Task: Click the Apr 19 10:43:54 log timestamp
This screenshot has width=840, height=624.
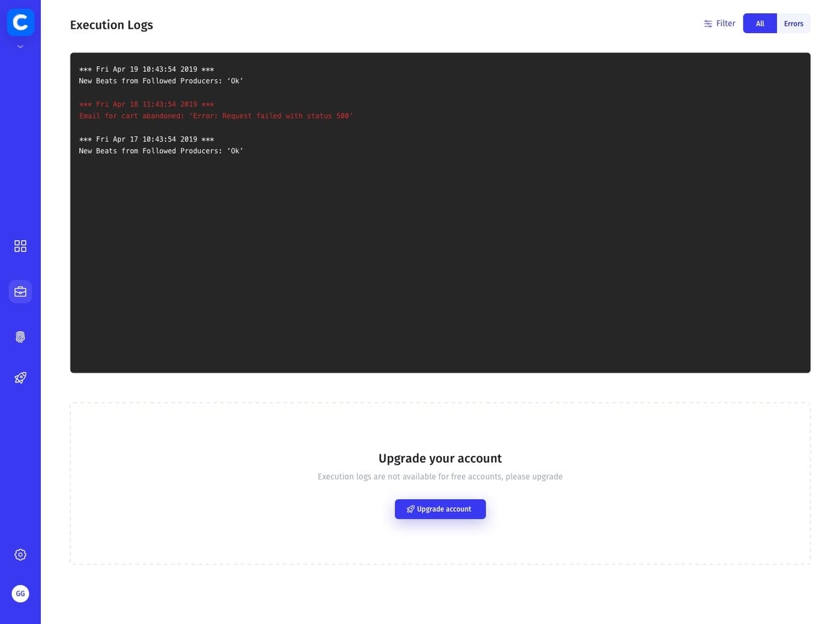Action: 146,69
